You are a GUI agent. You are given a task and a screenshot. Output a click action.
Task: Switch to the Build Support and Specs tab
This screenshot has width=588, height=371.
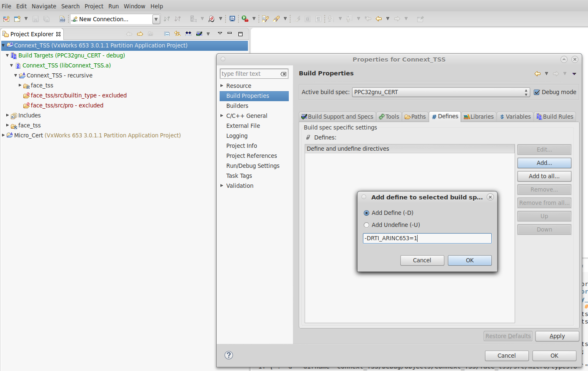337,117
